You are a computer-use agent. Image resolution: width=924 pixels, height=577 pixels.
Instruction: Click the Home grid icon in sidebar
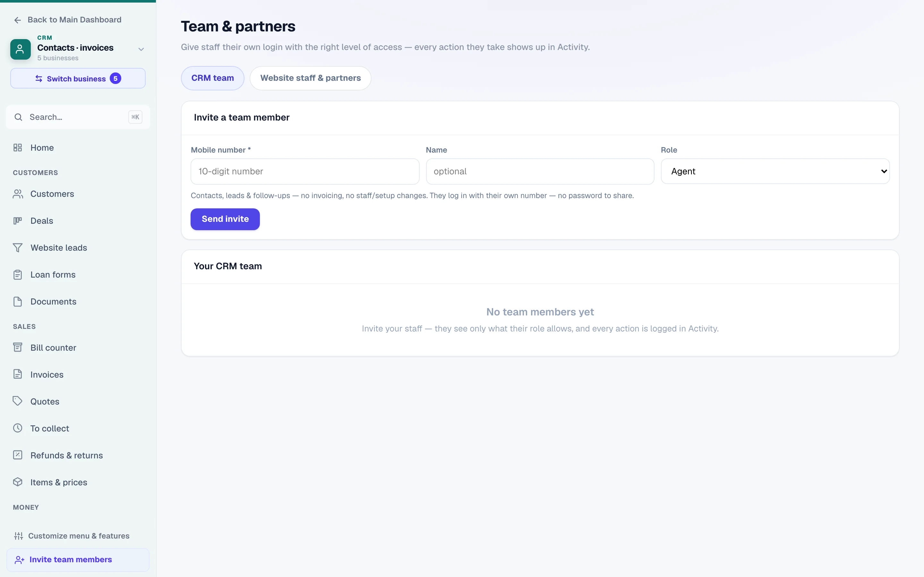18,148
